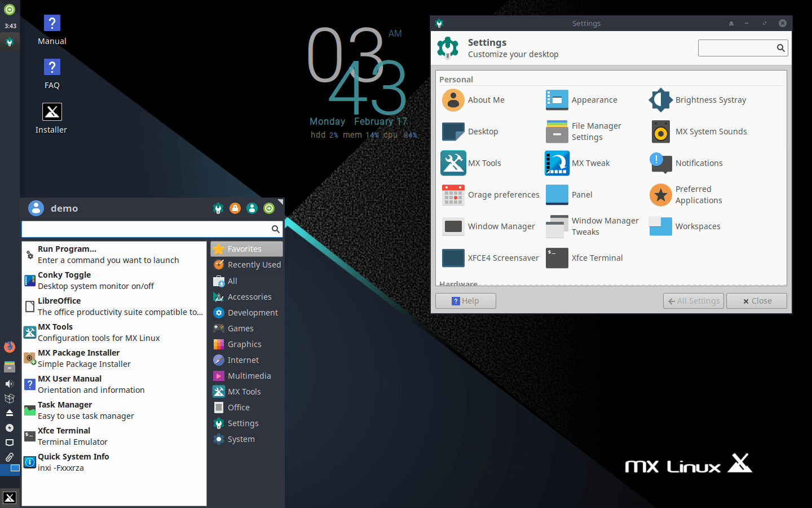Click the switch user icon in menu header
This screenshot has height=508, width=812.
(252, 208)
